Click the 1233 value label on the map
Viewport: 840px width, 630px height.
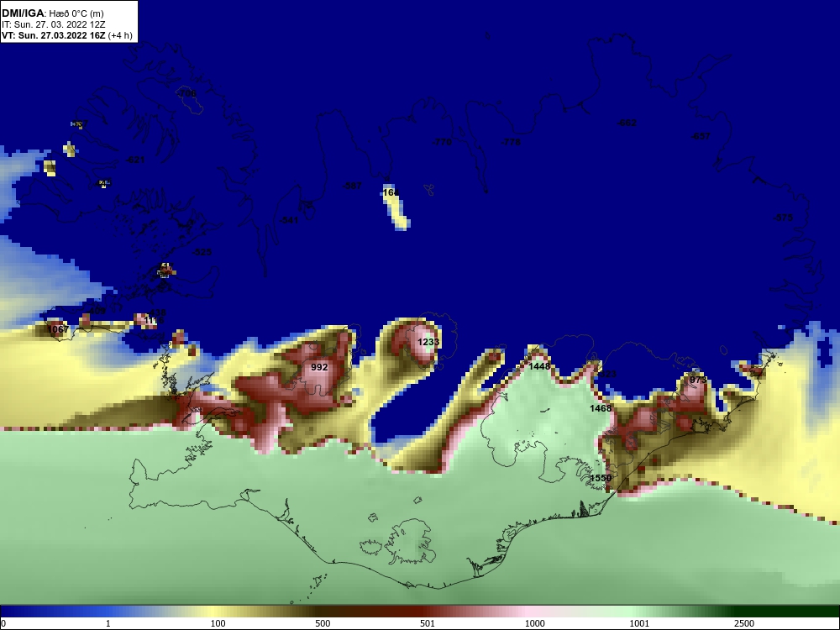[x=428, y=342]
